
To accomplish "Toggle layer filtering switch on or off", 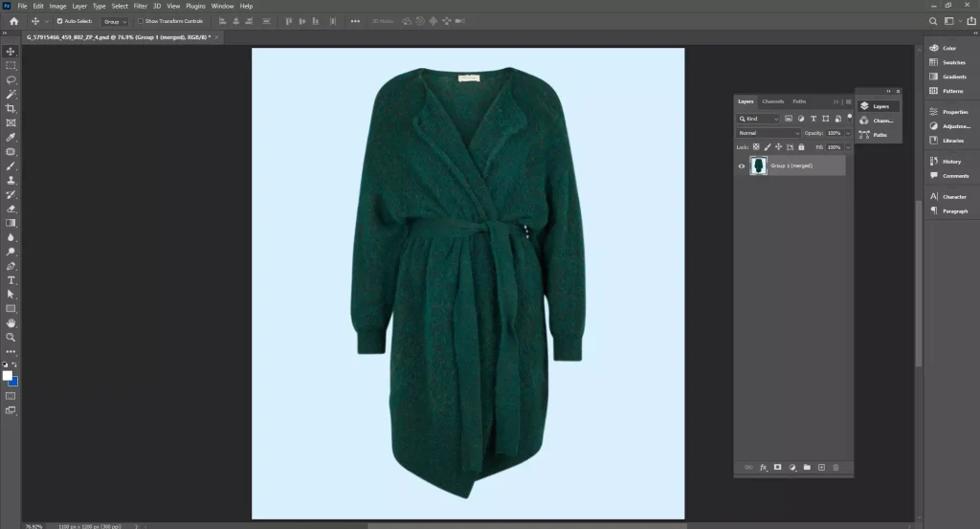I will [850, 117].
